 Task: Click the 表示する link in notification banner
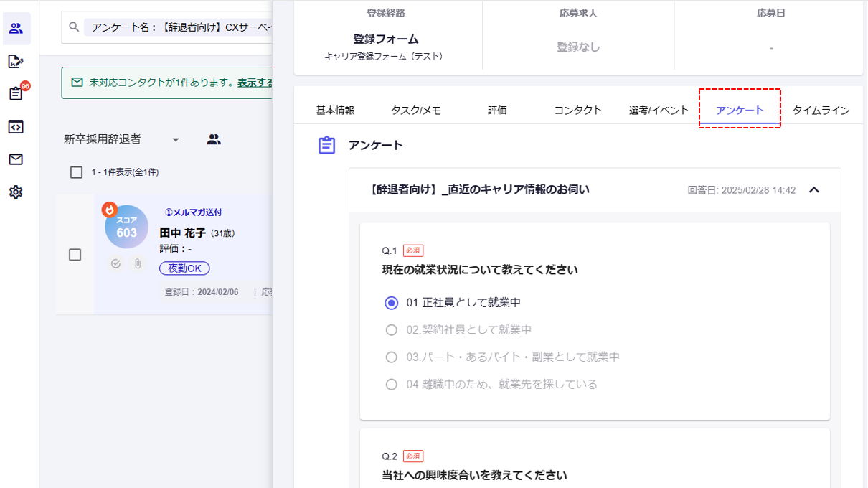point(255,83)
